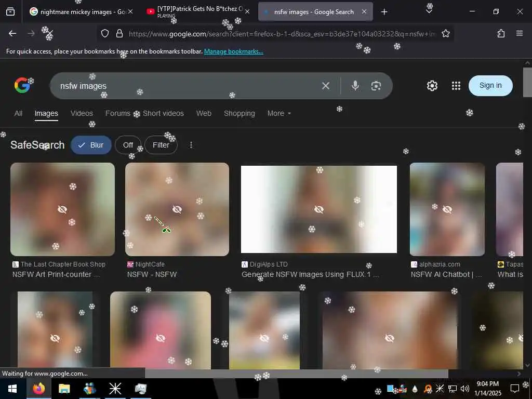Switch to Videos results tab

coord(82,113)
